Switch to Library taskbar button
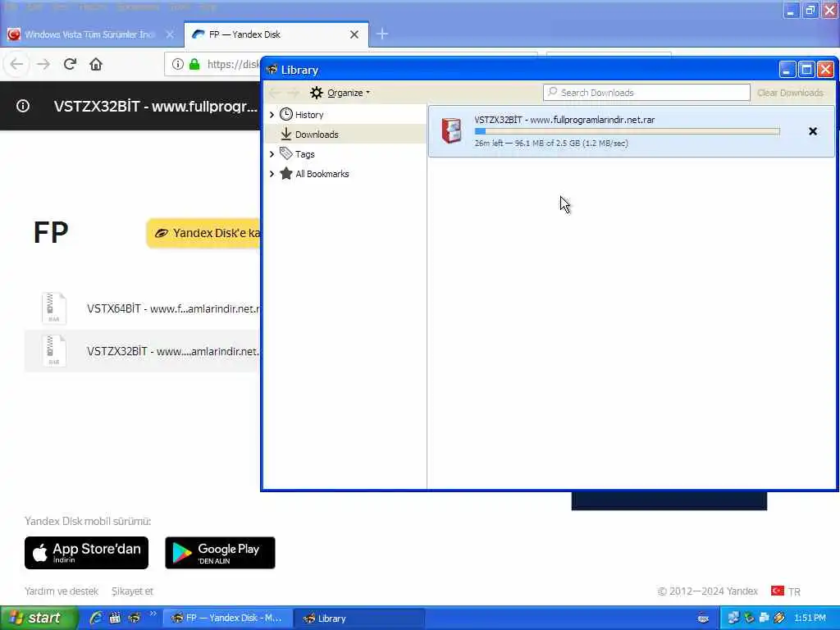This screenshot has height=630, width=840. pos(360,619)
